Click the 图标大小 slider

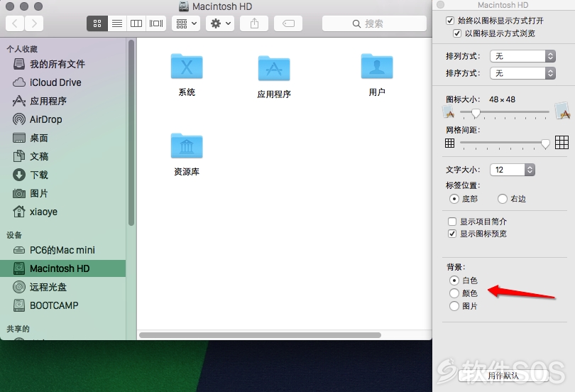505,113
